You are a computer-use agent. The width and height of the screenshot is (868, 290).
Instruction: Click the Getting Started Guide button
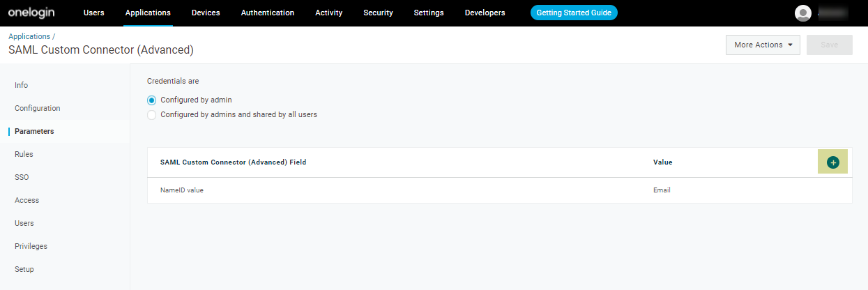[x=574, y=13]
